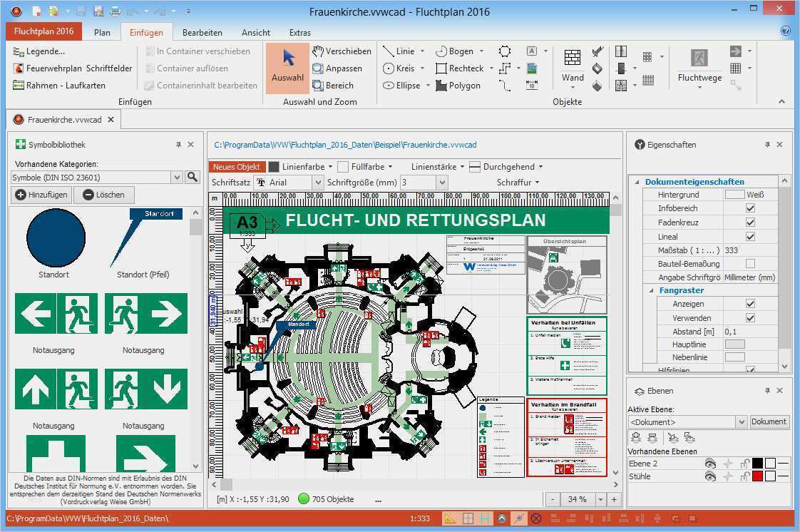Toggle the Fangraster Anzeigen checkbox
This screenshot has height=532, width=800.
[x=750, y=304]
